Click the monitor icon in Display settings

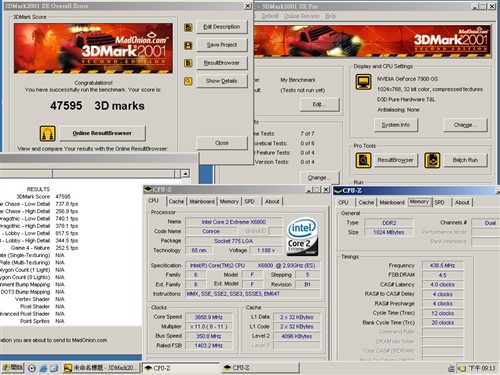tap(363, 82)
